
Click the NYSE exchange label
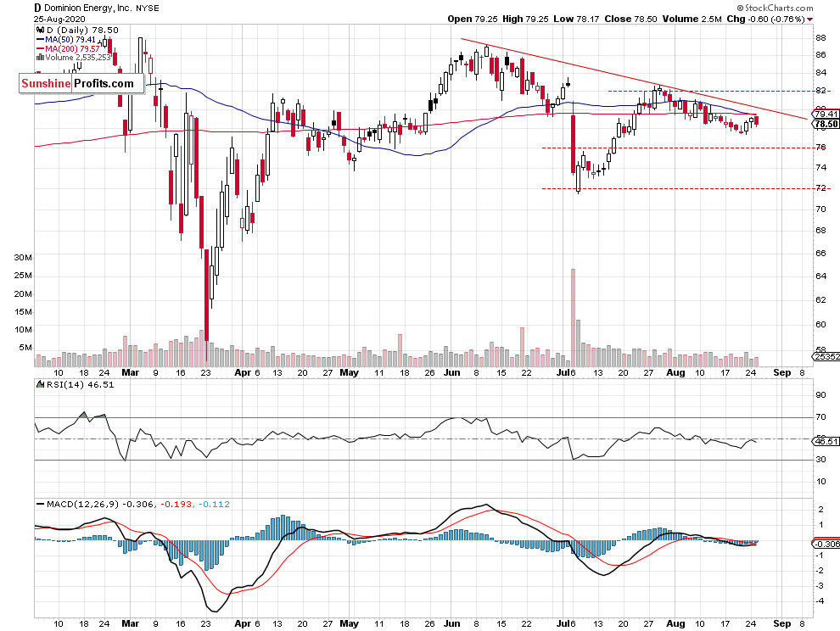[147, 8]
